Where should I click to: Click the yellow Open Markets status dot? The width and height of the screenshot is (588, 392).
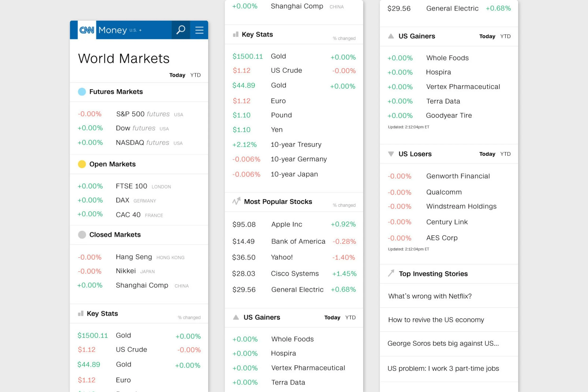82,164
